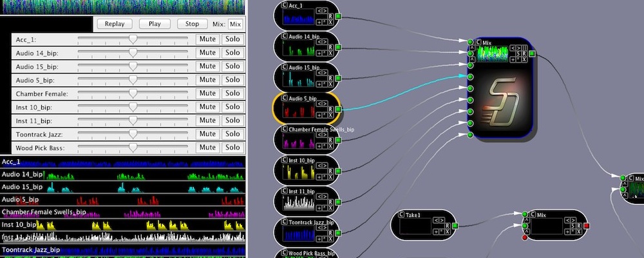Image resolution: width=644 pixels, height=258 pixels.
Task: Click the previous arrow on the Acc_1 node
Action: (319, 11)
